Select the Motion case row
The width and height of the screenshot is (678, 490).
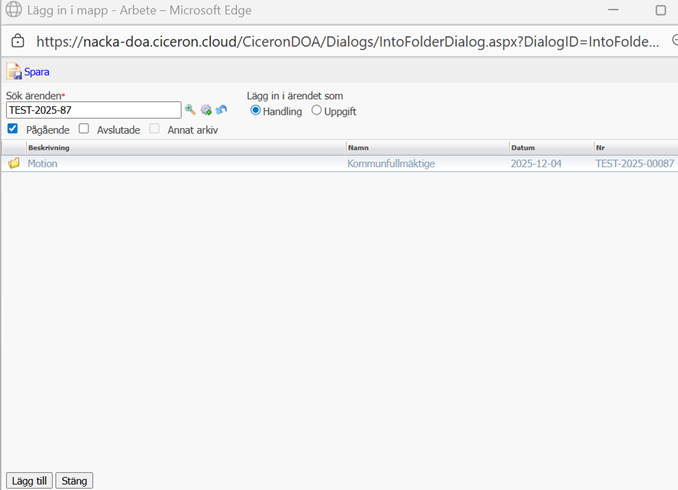(43, 163)
